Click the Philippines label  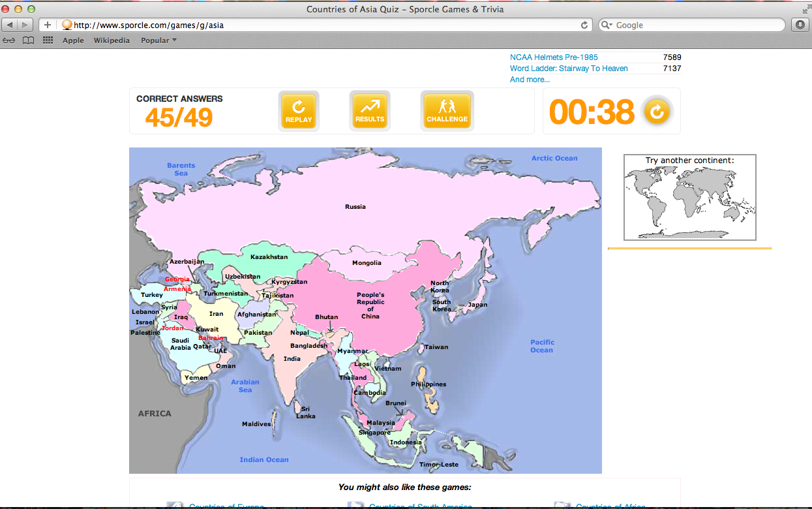pyautogui.click(x=429, y=384)
